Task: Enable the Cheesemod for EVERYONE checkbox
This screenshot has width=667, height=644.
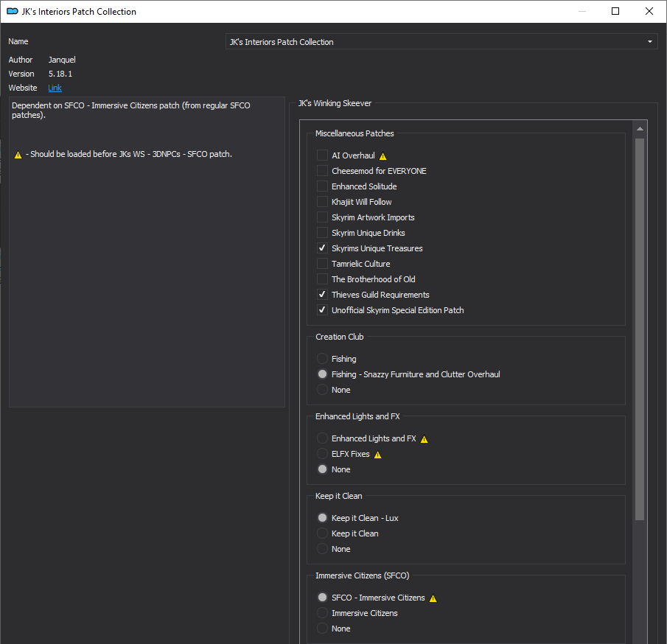Action: click(x=322, y=170)
